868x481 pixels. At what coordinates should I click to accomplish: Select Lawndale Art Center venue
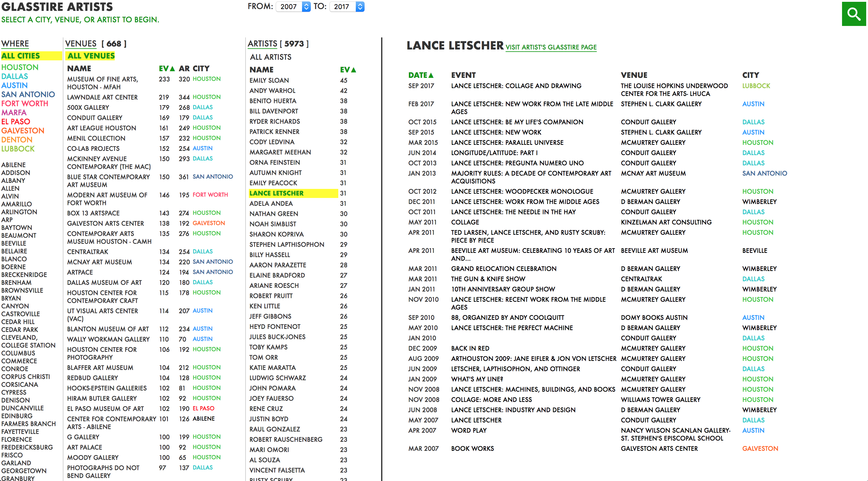pyautogui.click(x=102, y=97)
